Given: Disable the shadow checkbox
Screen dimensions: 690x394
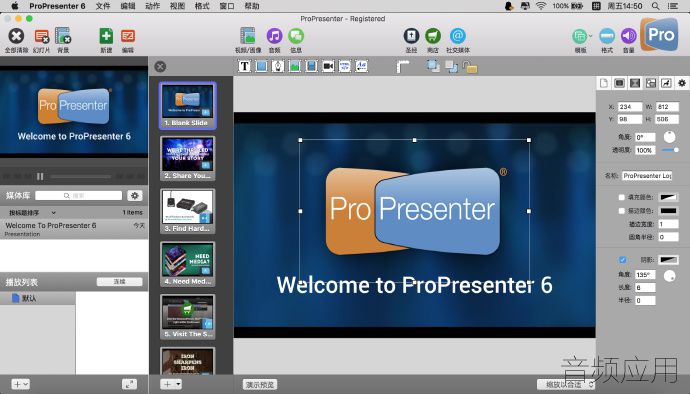Looking at the screenshot, I should click(x=622, y=260).
